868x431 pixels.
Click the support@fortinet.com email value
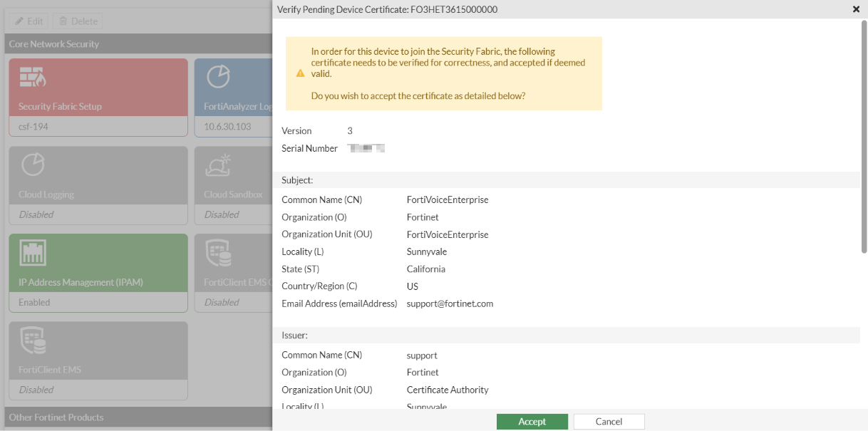pos(450,303)
